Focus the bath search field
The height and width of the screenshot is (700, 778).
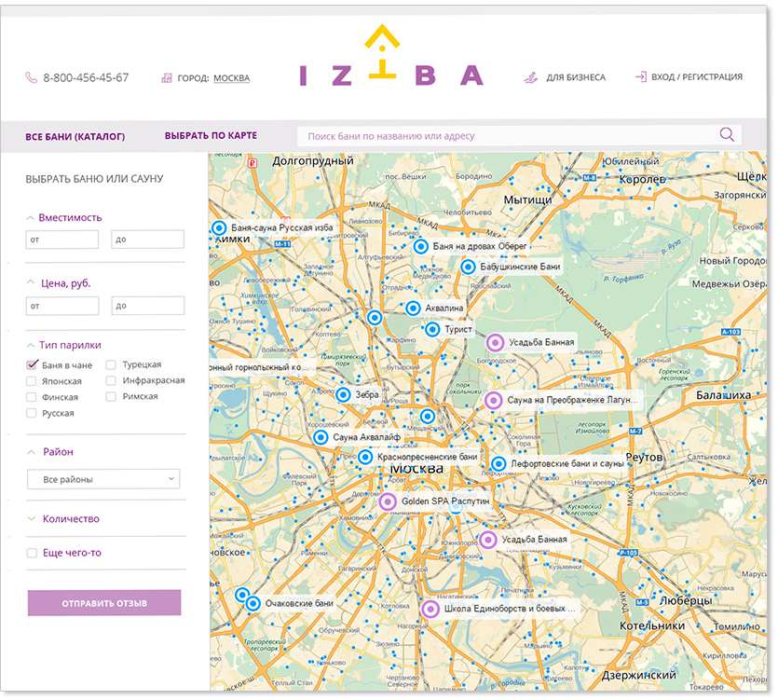(x=519, y=135)
